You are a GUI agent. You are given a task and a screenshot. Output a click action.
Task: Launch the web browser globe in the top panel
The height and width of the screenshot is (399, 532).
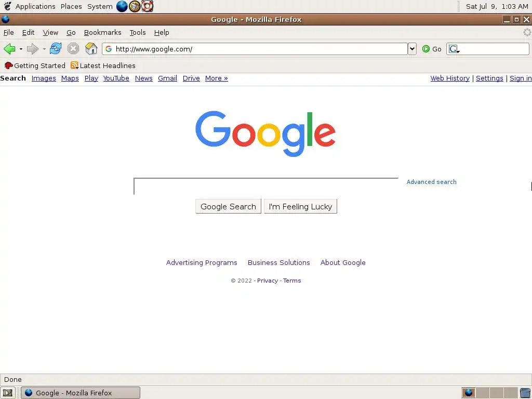click(122, 6)
